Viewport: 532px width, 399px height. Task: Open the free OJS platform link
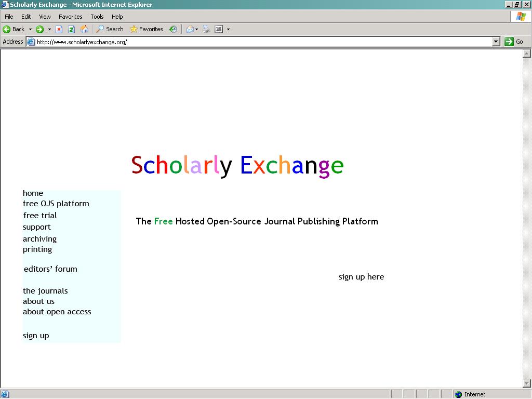tap(56, 204)
